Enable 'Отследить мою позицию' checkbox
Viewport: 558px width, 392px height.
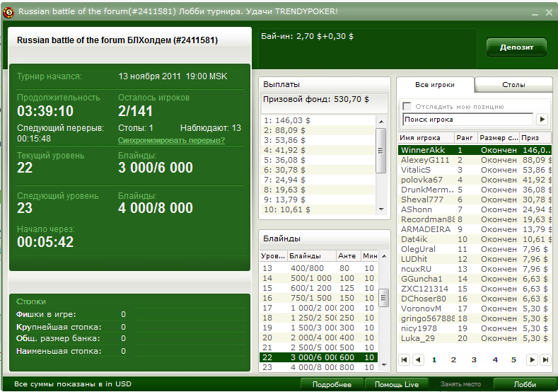click(x=407, y=106)
